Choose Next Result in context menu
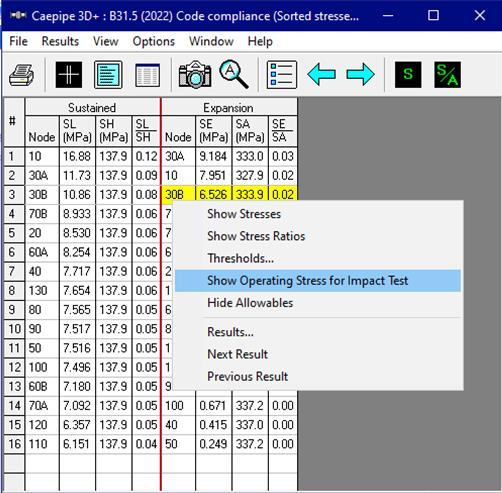502x493 pixels. point(318,354)
